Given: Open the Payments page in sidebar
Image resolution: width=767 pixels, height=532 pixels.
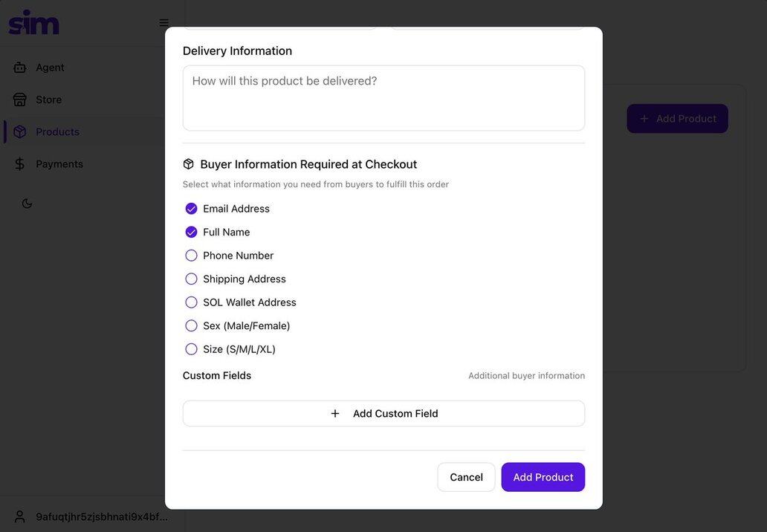Looking at the screenshot, I should coord(59,164).
